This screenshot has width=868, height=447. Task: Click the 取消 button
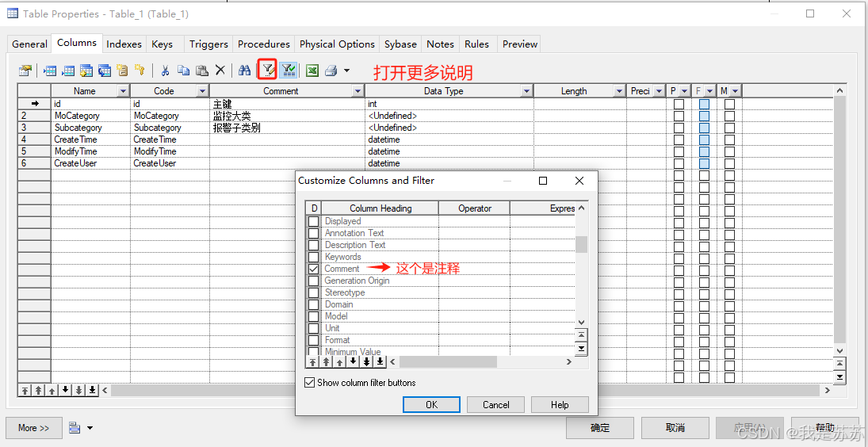point(675,428)
